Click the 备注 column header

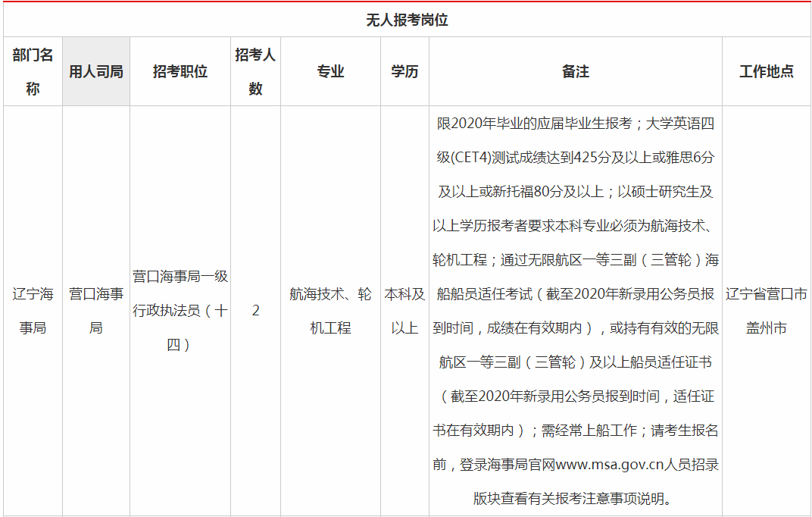(x=576, y=71)
